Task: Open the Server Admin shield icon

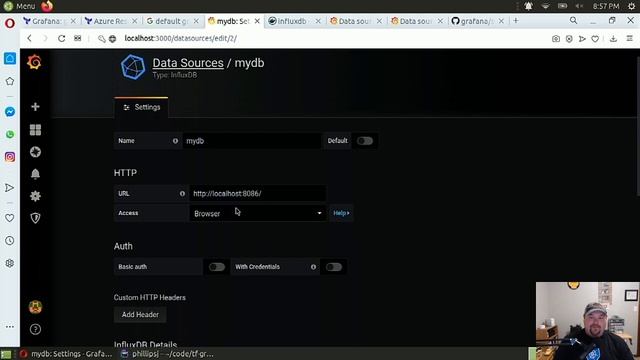Action: [x=36, y=218]
